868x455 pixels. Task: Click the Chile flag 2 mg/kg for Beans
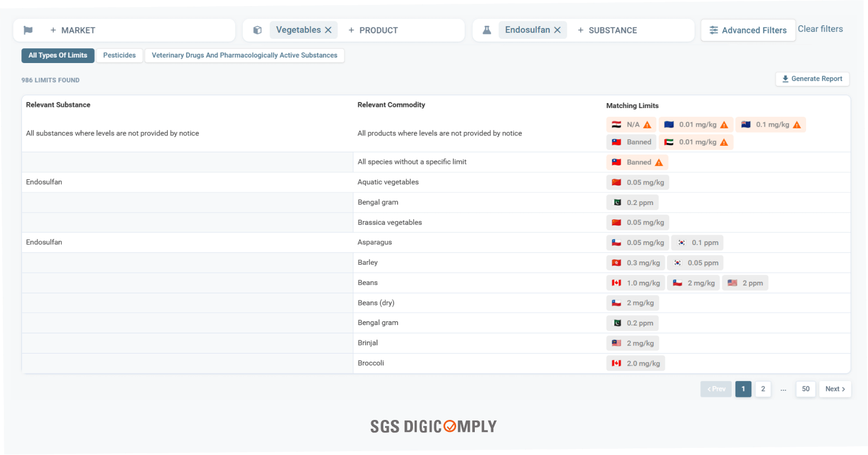(693, 283)
